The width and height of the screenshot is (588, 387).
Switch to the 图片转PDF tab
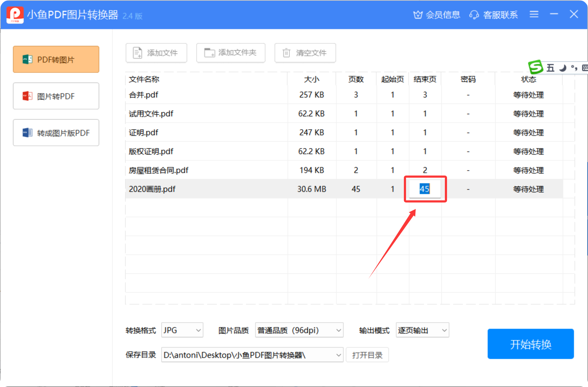click(x=56, y=96)
